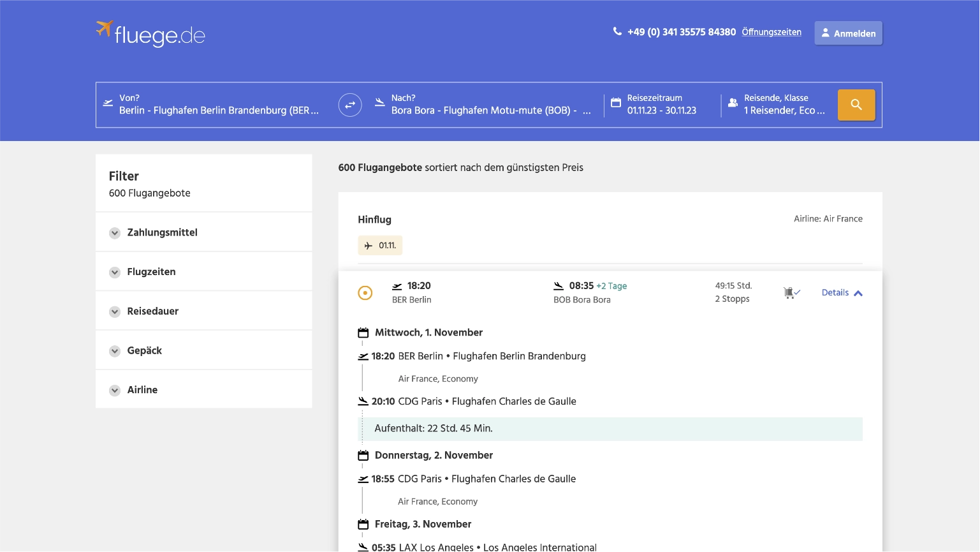Open the Reisedauer filter

tap(152, 311)
